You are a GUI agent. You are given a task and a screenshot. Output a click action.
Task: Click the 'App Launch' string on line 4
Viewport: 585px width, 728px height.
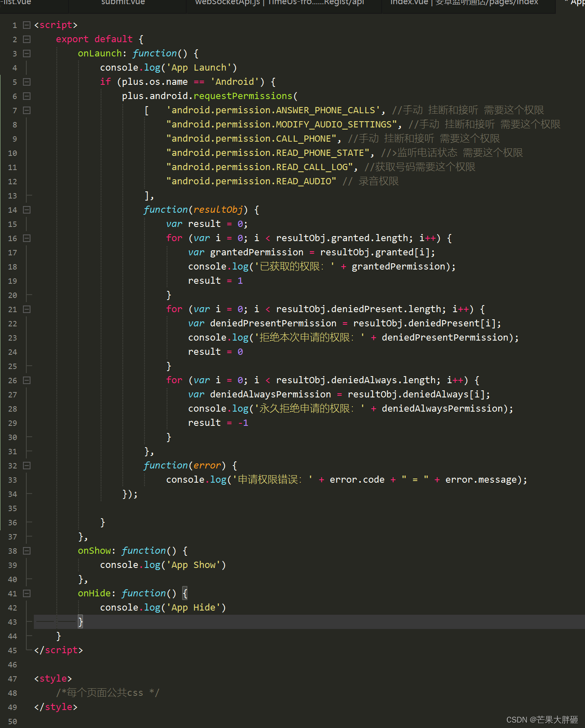pyautogui.click(x=199, y=68)
